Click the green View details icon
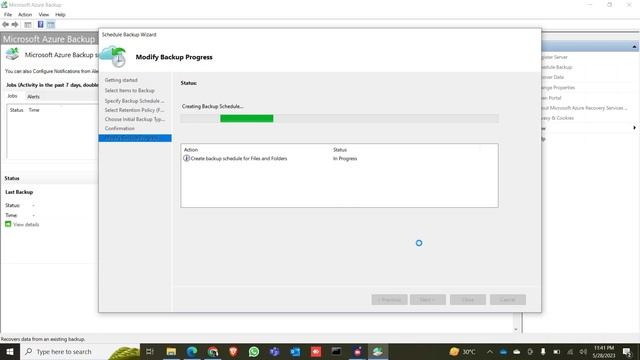Viewport: 640px width, 360px height. (x=8, y=224)
